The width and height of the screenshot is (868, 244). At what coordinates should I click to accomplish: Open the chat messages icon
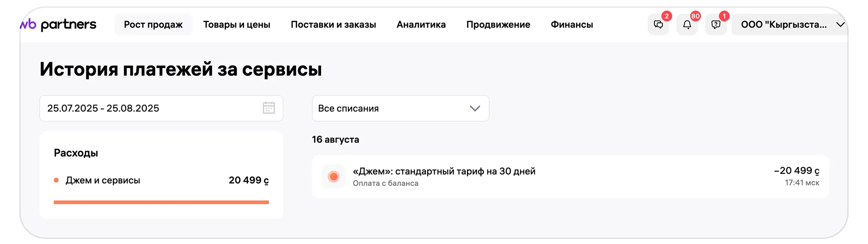pyautogui.click(x=658, y=25)
